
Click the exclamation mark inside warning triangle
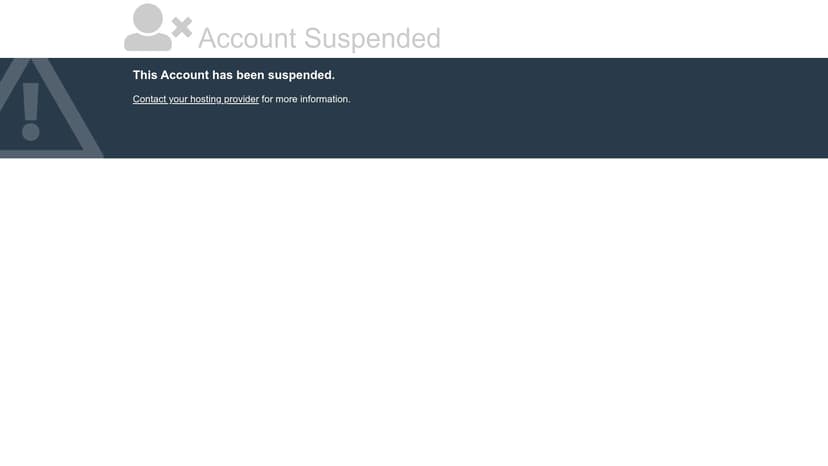[x=31, y=111]
